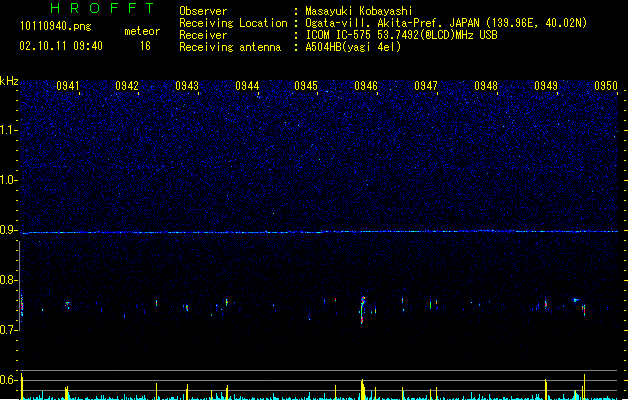Screen dimensions: 629x400
Task: Select the observer name Masayuki Kobayashi
Action: click(359, 11)
